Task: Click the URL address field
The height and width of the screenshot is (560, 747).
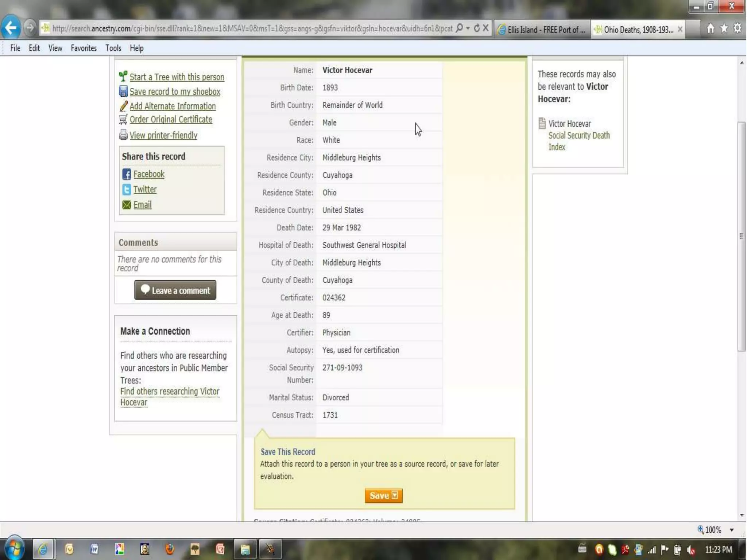Action: click(x=252, y=28)
